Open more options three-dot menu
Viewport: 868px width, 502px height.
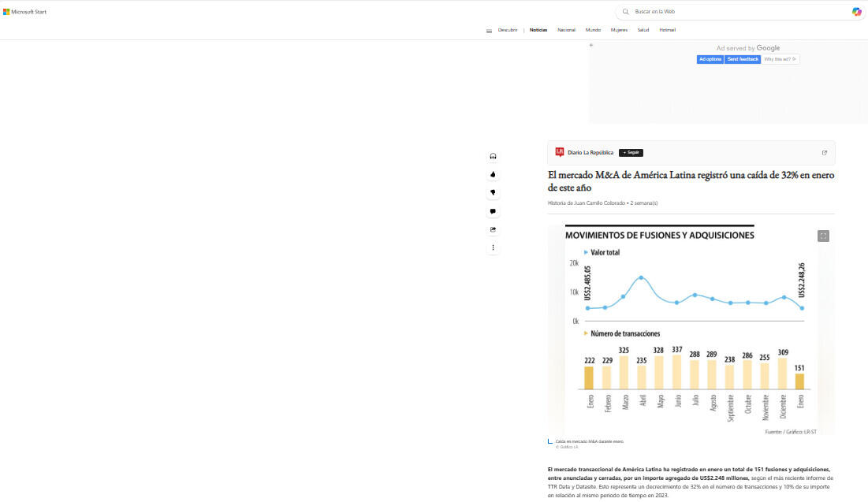click(x=493, y=247)
